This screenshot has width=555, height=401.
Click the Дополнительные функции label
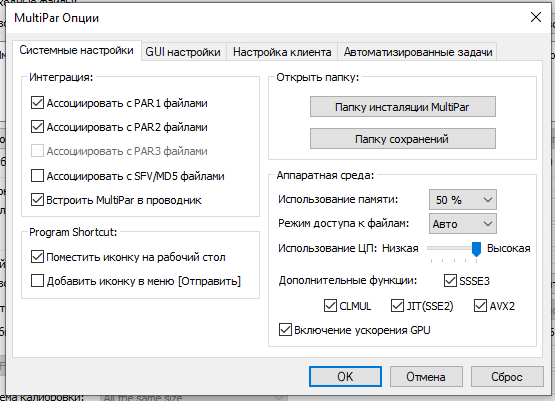(x=348, y=280)
